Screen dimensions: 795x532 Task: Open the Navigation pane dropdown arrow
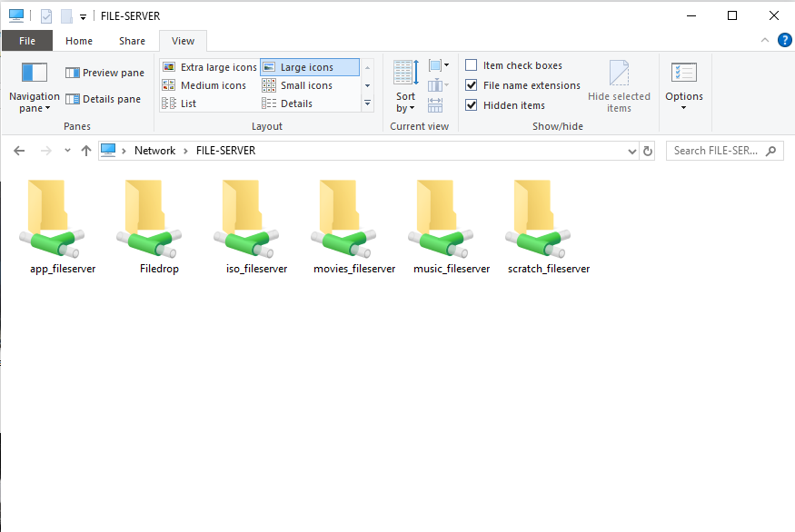pyautogui.click(x=47, y=108)
